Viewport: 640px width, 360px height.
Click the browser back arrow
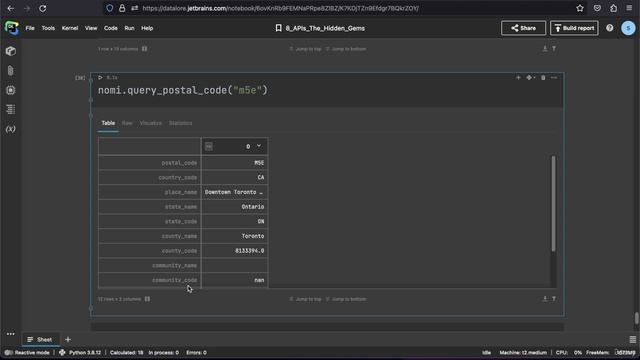(x=11, y=8)
